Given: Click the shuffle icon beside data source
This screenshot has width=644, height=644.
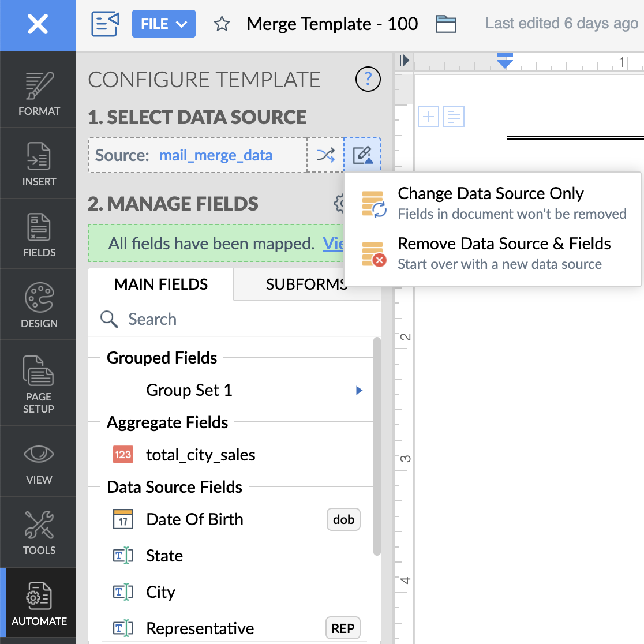Looking at the screenshot, I should point(325,155).
